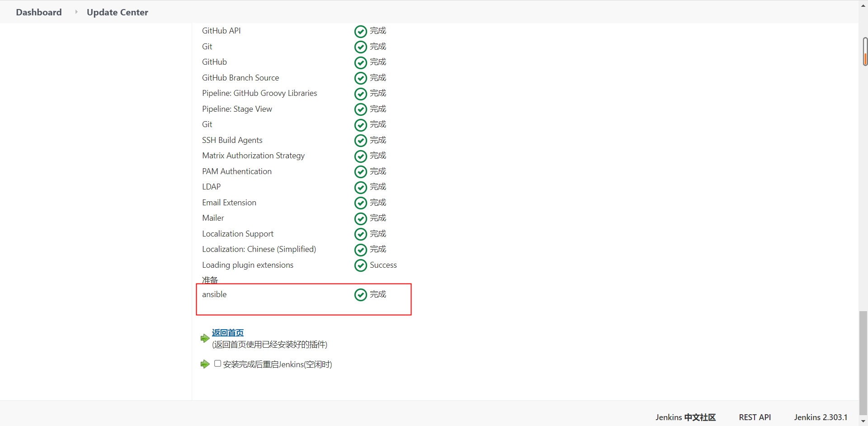
Task: Select the Email Extension text
Action: click(x=229, y=203)
